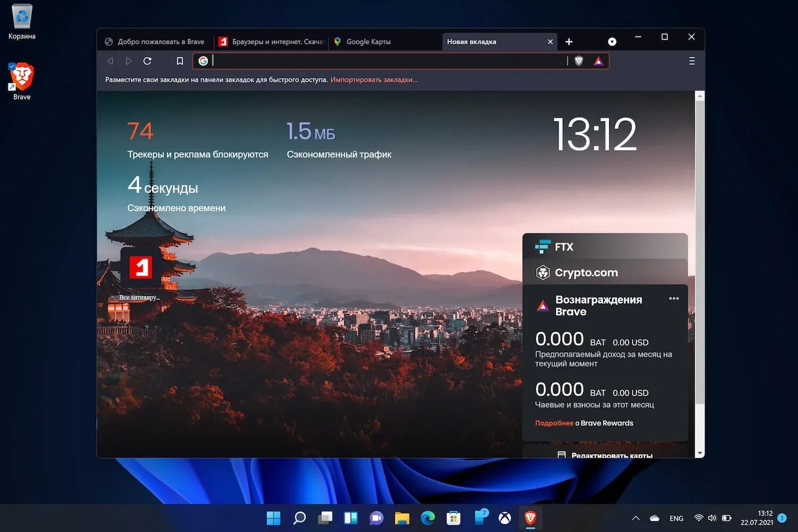Click the Google search engine icon in address bar

[203, 61]
